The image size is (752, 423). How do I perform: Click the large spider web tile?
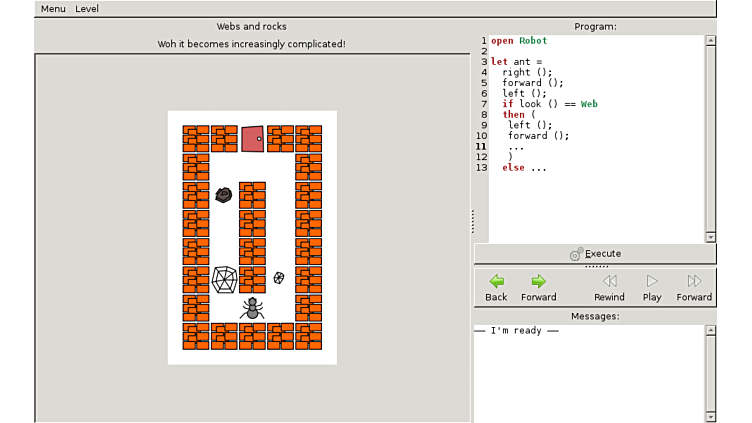coord(224,279)
